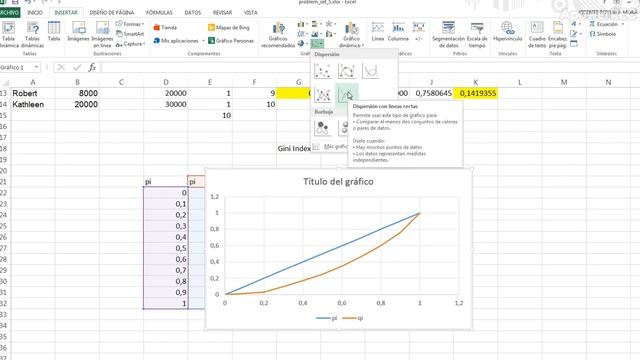Click the Name Box field showing Gráfico 1
Viewport: 640px width, 360px height.
(16, 67)
